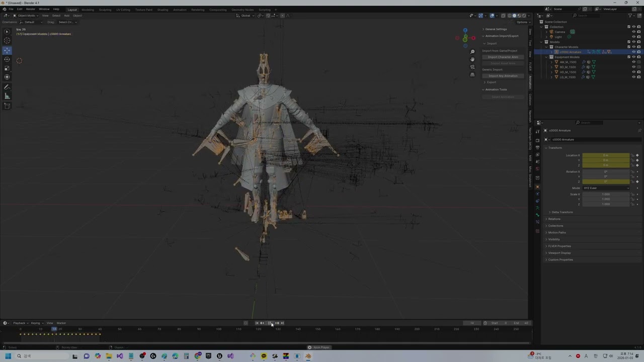The width and height of the screenshot is (644, 362).
Task: Click the Location X value field
Action: click(606, 155)
